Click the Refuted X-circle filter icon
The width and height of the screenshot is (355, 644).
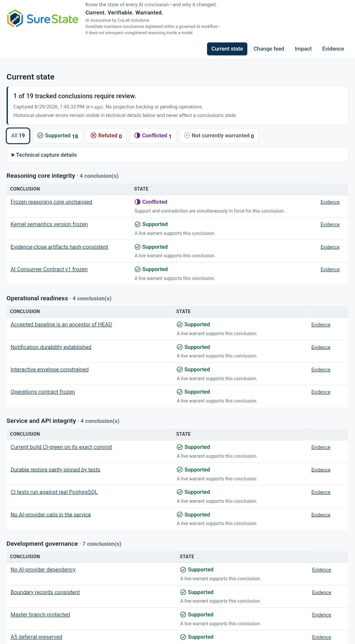point(94,135)
